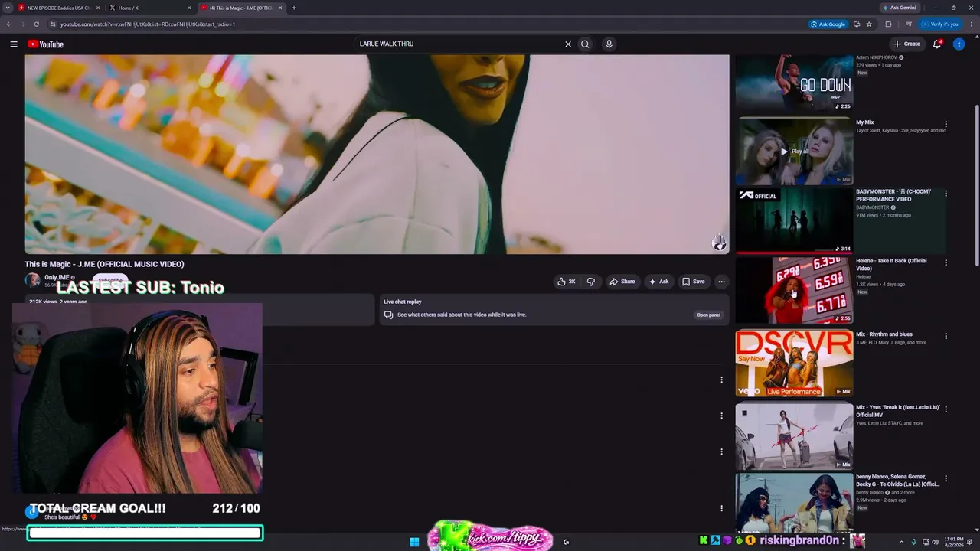Reload the current browser page
Viewport: 980px width, 551px height.
coord(36,24)
